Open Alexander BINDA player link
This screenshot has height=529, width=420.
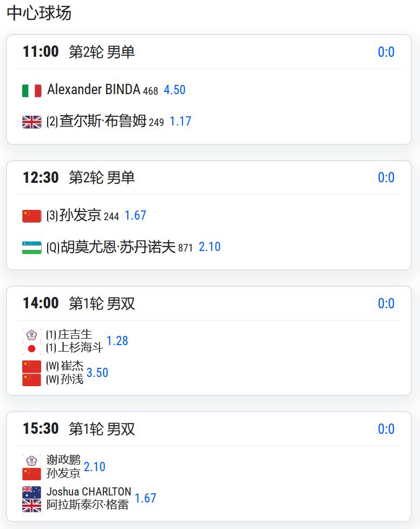click(94, 90)
